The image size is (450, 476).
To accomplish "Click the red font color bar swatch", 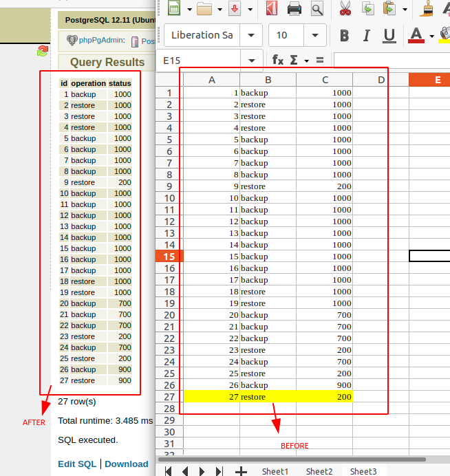I will (416, 41).
